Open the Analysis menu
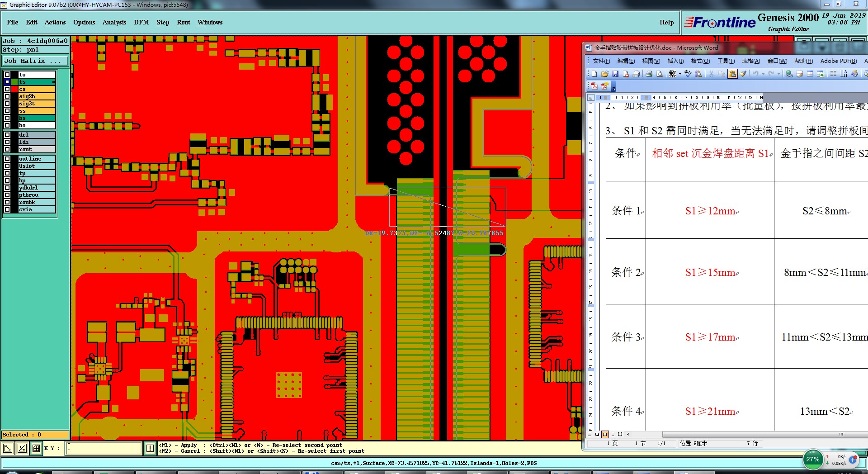This screenshot has width=868, height=474. click(x=114, y=22)
